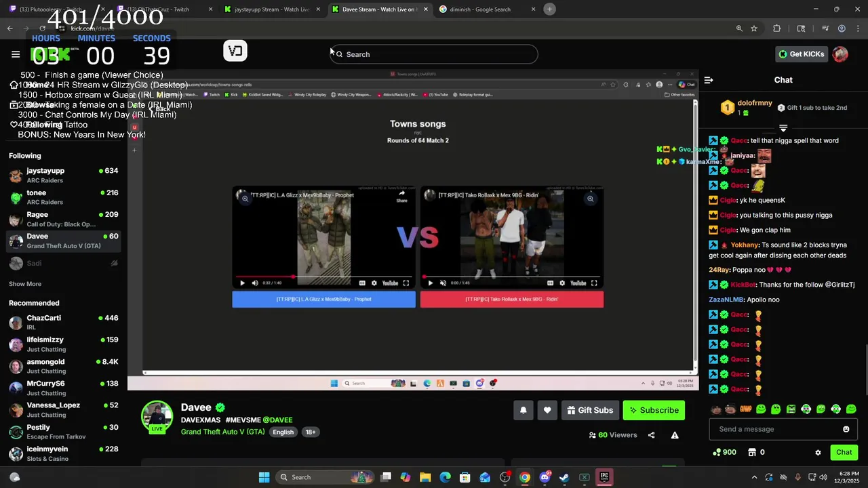Click the heart follow icon

click(547, 410)
